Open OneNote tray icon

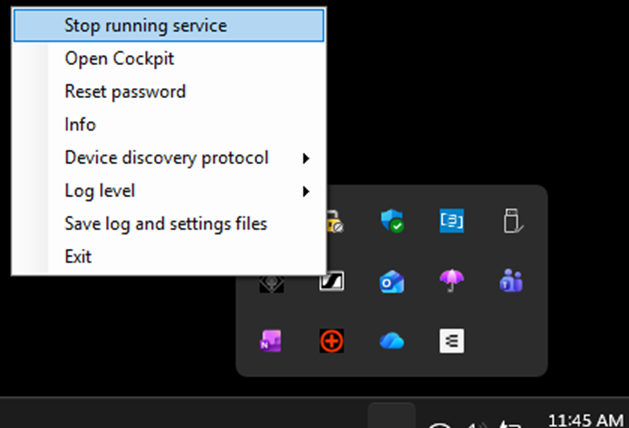(271, 341)
